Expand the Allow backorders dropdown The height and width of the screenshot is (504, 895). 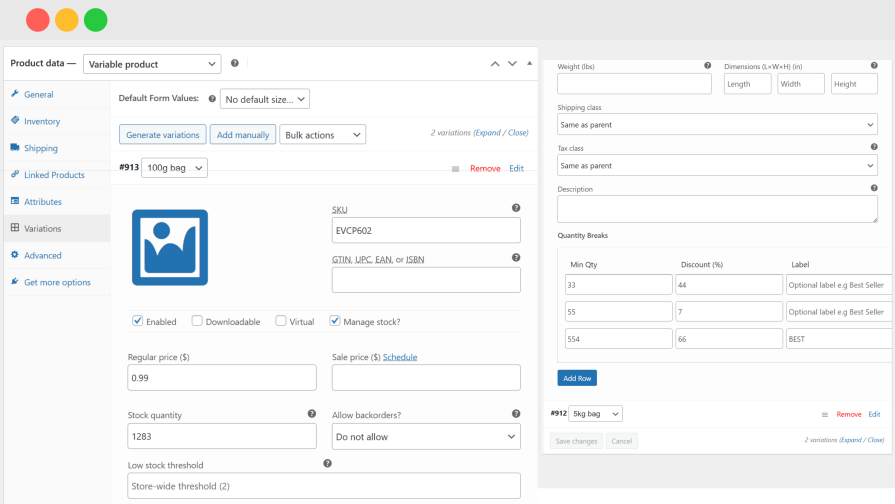[x=425, y=436]
